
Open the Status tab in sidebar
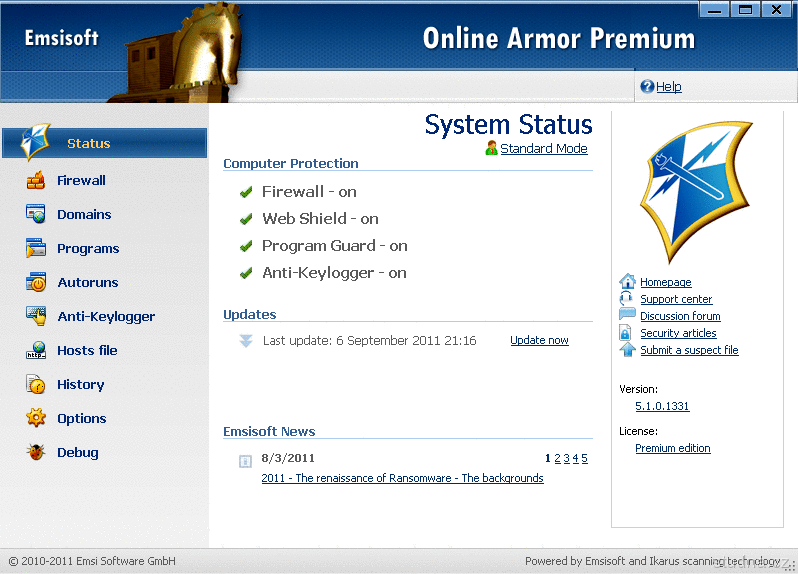pos(88,143)
